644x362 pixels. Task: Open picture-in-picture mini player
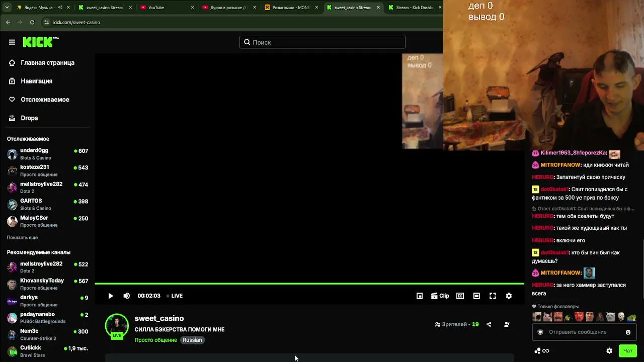point(420,296)
